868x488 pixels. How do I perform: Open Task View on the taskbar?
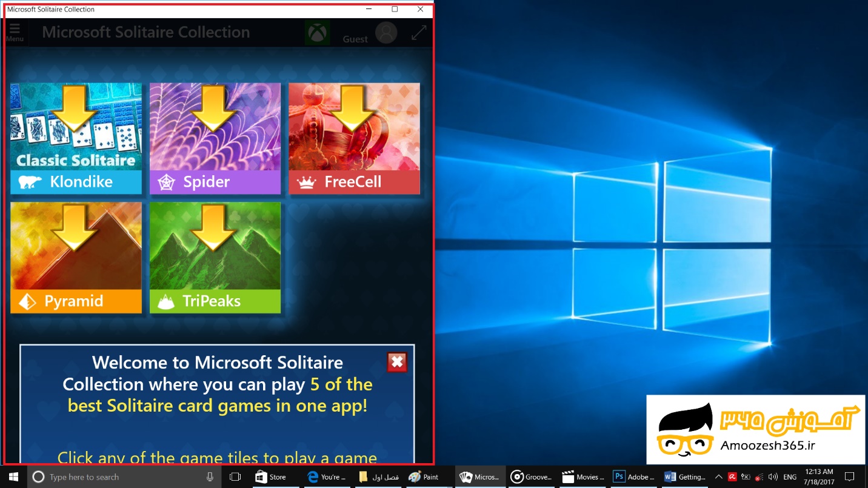(x=235, y=477)
